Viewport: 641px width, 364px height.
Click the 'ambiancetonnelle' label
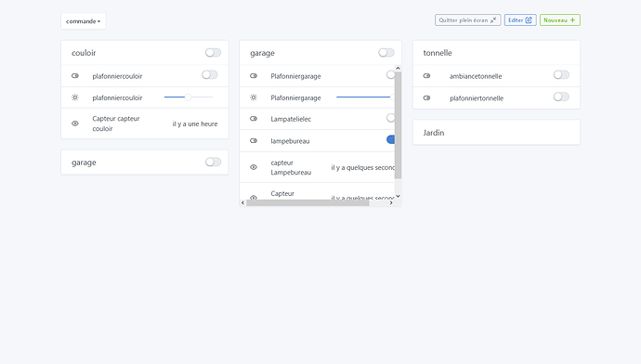(x=476, y=76)
